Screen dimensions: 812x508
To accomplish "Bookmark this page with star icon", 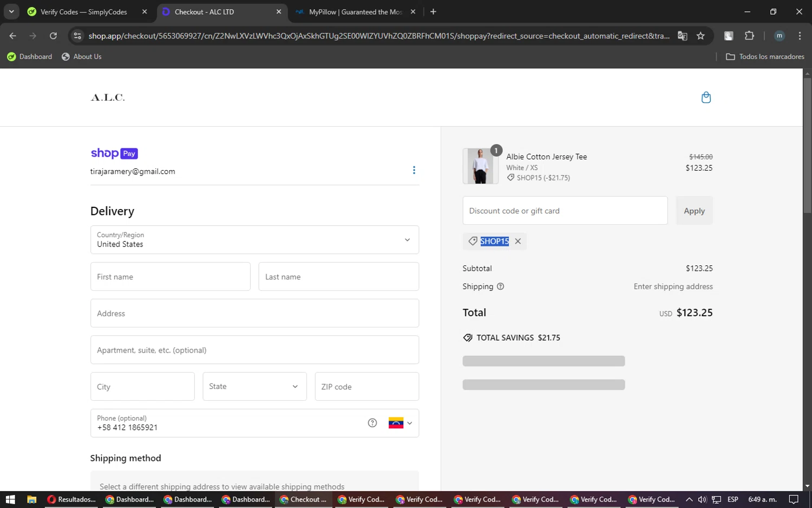I will (700, 36).
